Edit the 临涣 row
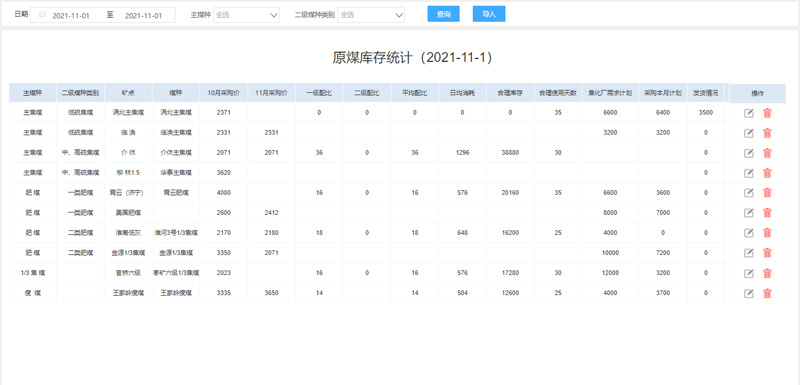Image resolution: width=800 pixels, height=385 pixels. coord(748,133)
